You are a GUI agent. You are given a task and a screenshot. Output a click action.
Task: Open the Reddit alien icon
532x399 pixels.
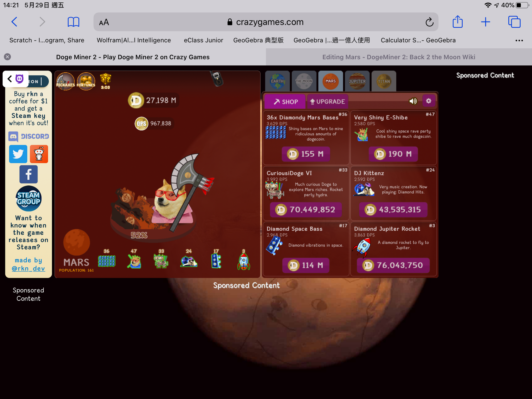pyautogui.click(x=39, y=154)
